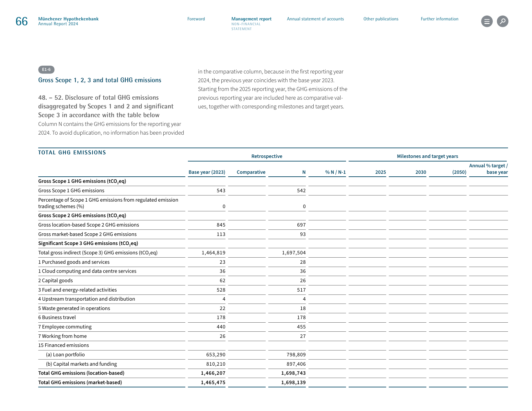This screenshot has height=411, width=532.
Task: Click Total GHG emissions (location-based) label
Action: point(81,373)
